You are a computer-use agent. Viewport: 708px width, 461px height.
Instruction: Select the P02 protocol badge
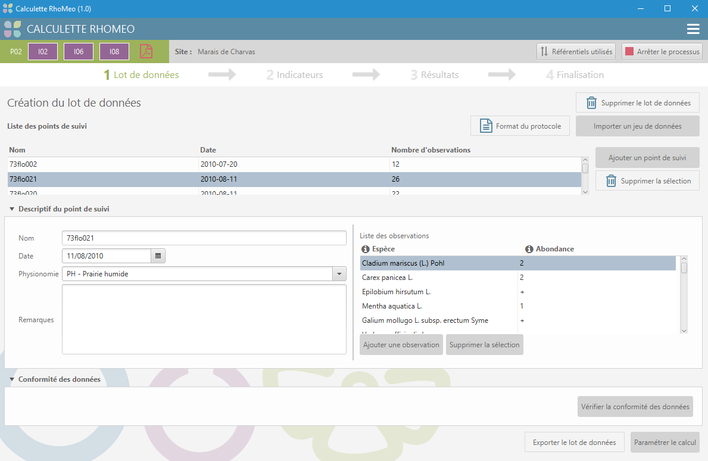(16, 51)
